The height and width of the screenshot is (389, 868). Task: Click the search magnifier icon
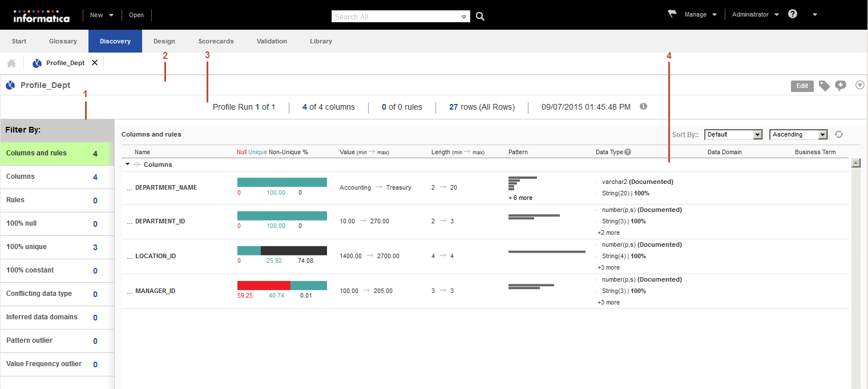[x=480, y=17]
